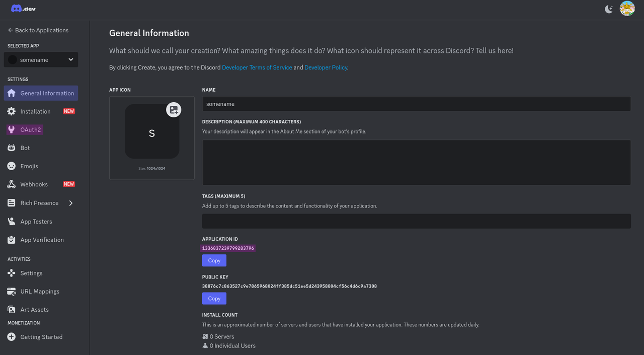Click the user icon beside 0 Individual Users
Screen dimensions: 644x355
pos(205,345)
